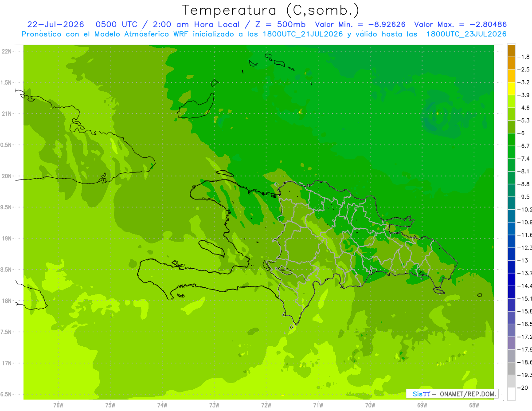Click the green swatch between -6 and -6.7
The height and width of the screenshot is (411, 532).
tap(511, 140)
